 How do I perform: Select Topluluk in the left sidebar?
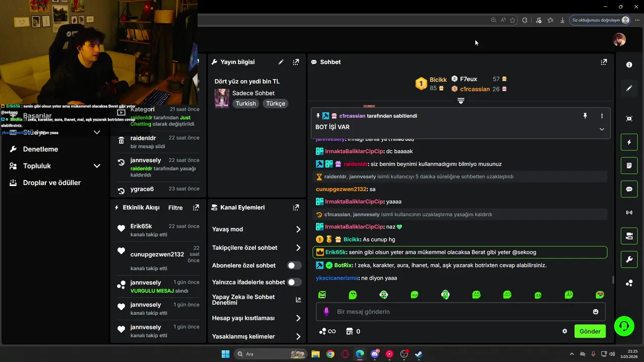(x=37, y=166)
